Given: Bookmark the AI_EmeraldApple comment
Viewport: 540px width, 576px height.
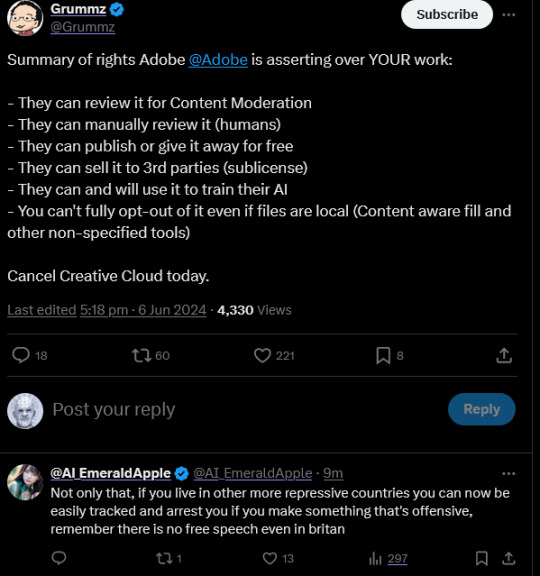Looking at the screenshot, I should 482,558.
